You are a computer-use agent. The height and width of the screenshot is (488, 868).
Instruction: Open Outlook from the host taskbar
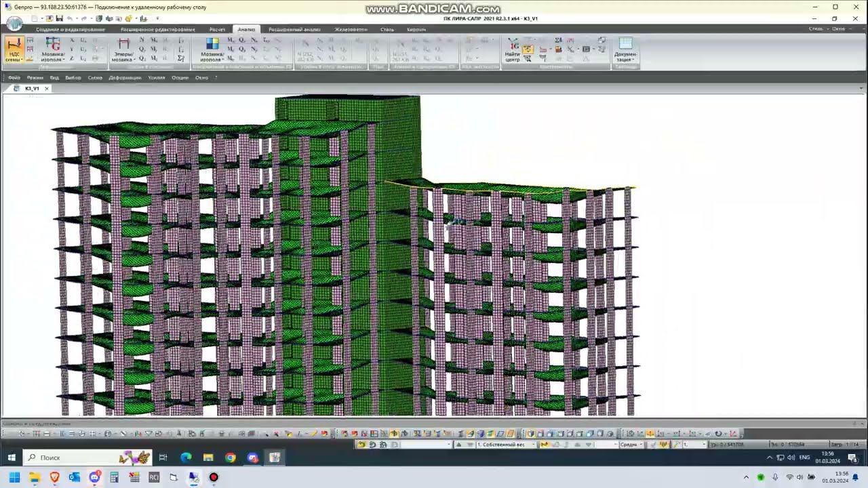click(75, 477)
